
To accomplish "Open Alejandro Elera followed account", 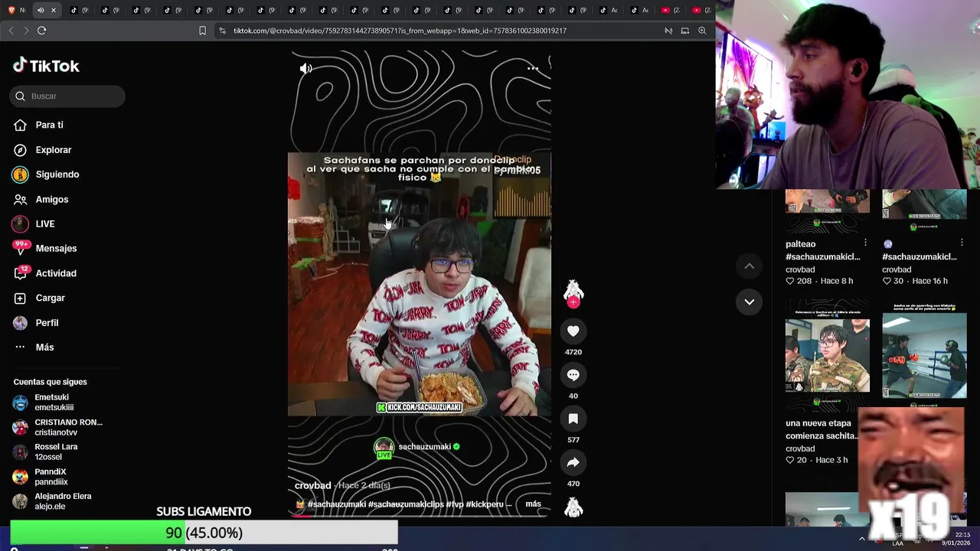I will point(52,501).
